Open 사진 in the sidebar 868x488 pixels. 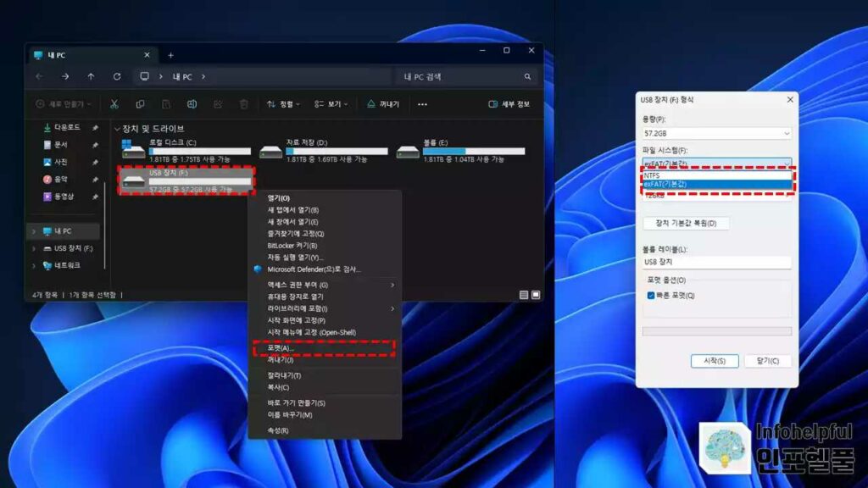click(x=55, y=162)
